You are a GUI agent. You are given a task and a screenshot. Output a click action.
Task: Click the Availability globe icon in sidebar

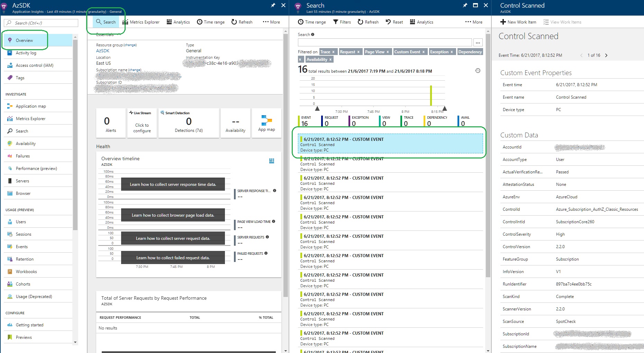tap(10, 144)
